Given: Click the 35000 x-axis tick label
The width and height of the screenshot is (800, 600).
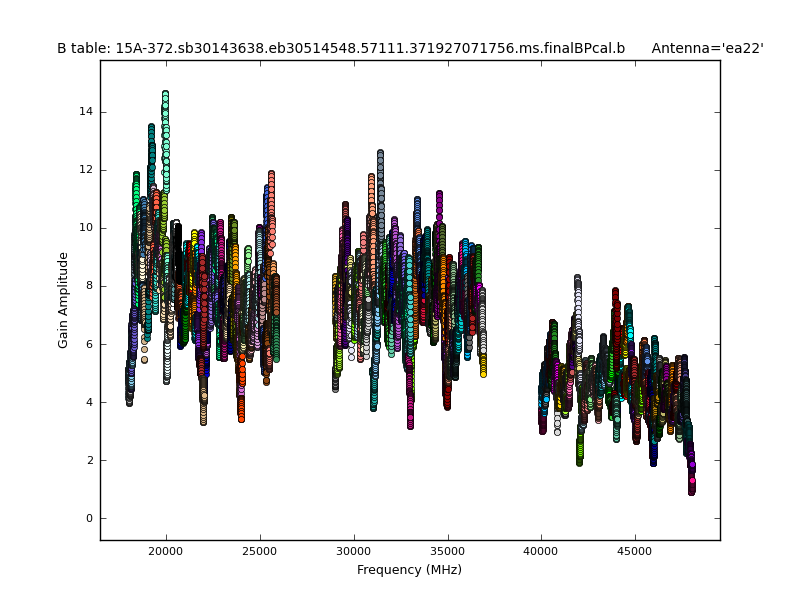Looking at the screenshot, I should 447,550.
